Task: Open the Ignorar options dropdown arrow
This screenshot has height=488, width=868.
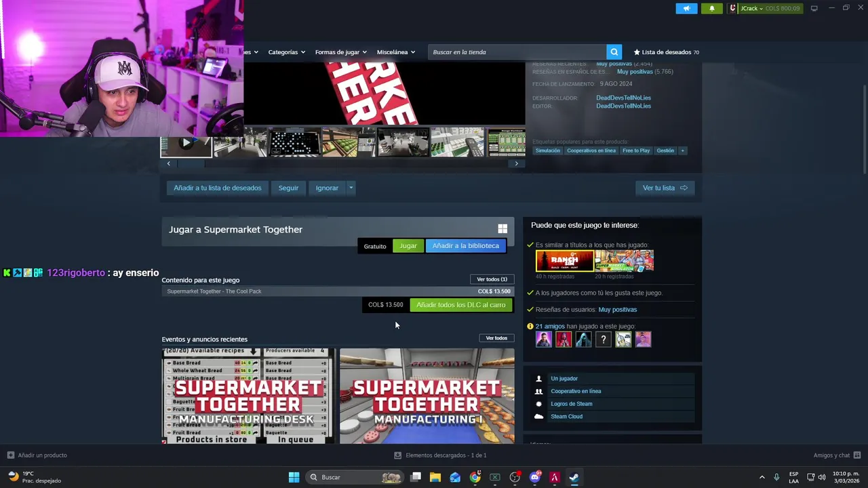Action: click(351, 188)
